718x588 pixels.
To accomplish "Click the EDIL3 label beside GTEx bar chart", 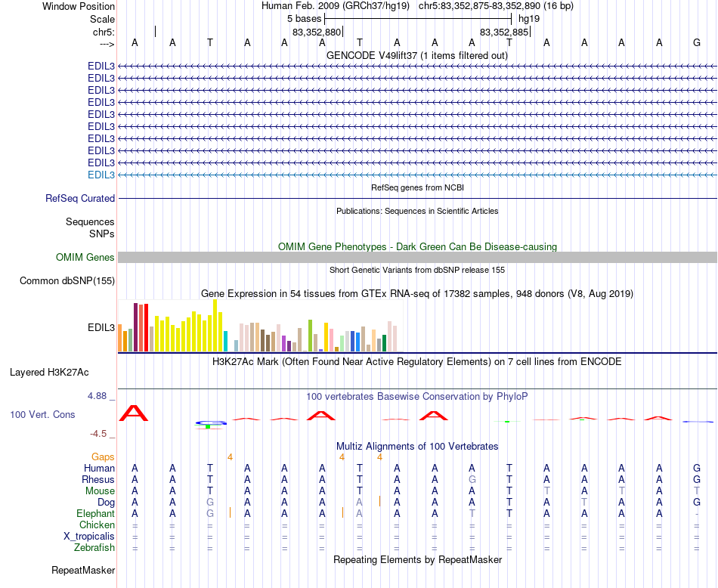I will point(101,327).
